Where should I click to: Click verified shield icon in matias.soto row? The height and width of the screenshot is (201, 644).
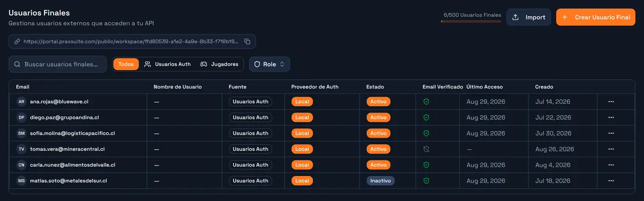click(x=426, y=181)
